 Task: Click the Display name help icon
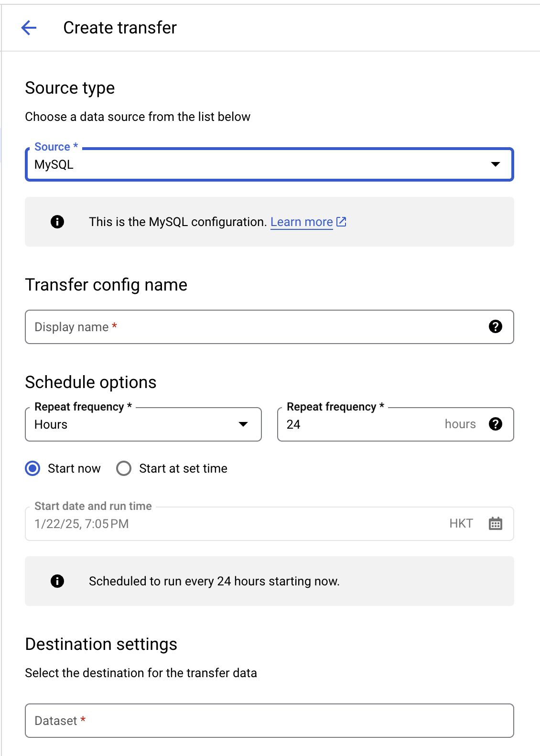click(x=496, y=326)
